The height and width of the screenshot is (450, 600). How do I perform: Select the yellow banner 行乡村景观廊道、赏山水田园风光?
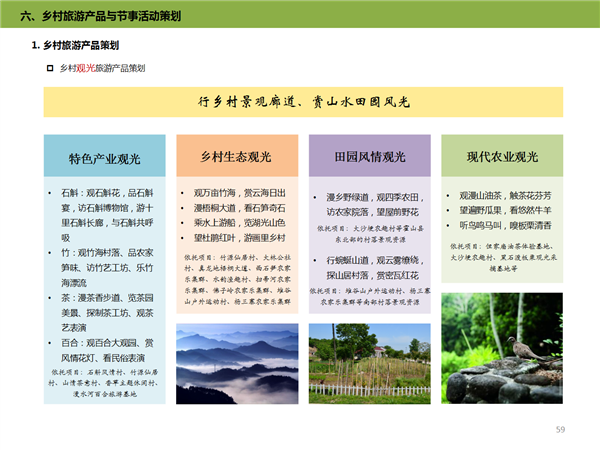point(302,102)
